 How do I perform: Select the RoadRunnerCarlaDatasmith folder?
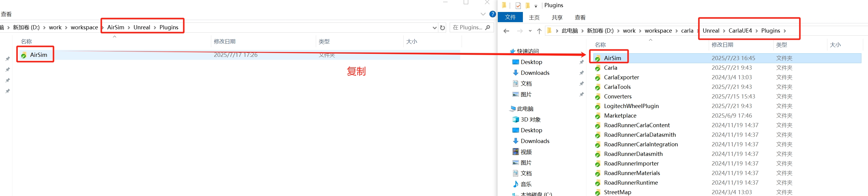point(639,135)
